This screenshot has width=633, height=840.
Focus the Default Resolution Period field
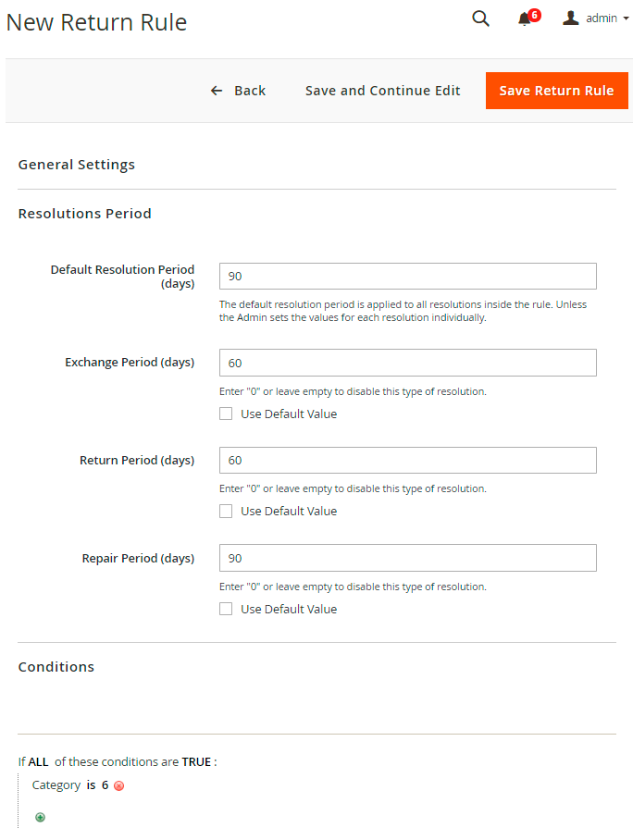[407, 277]
